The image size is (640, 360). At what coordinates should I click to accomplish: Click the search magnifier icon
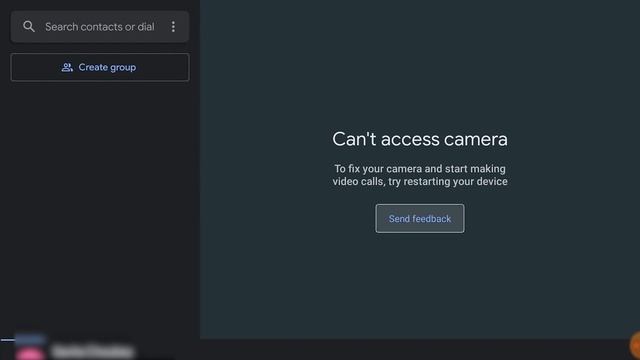[29, 27]
